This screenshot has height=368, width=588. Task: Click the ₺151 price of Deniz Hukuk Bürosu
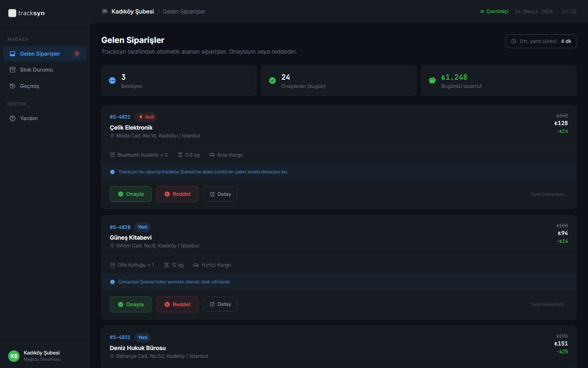(x=561, y=343)
